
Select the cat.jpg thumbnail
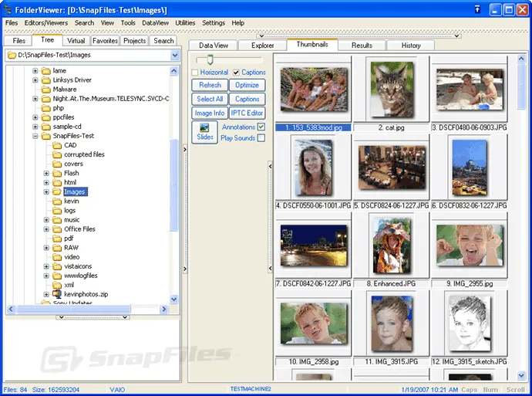tap(392, 90)
